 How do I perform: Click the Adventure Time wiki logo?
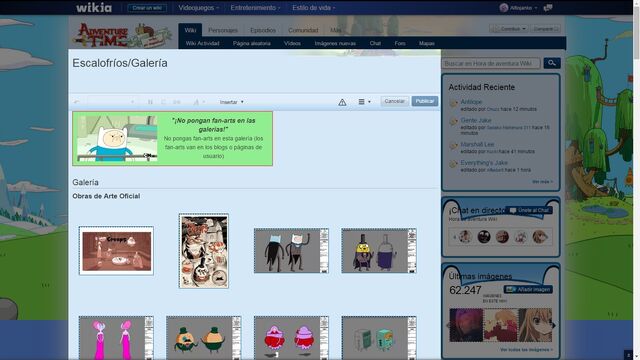122,35
